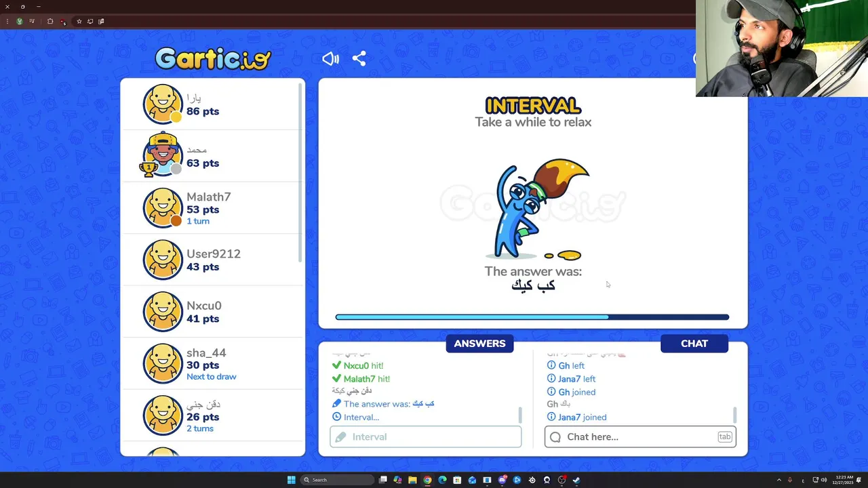This screenshot has width=868, height=488.
Task: Switch to the ANSWERS tab
Action: pos(479,344)
